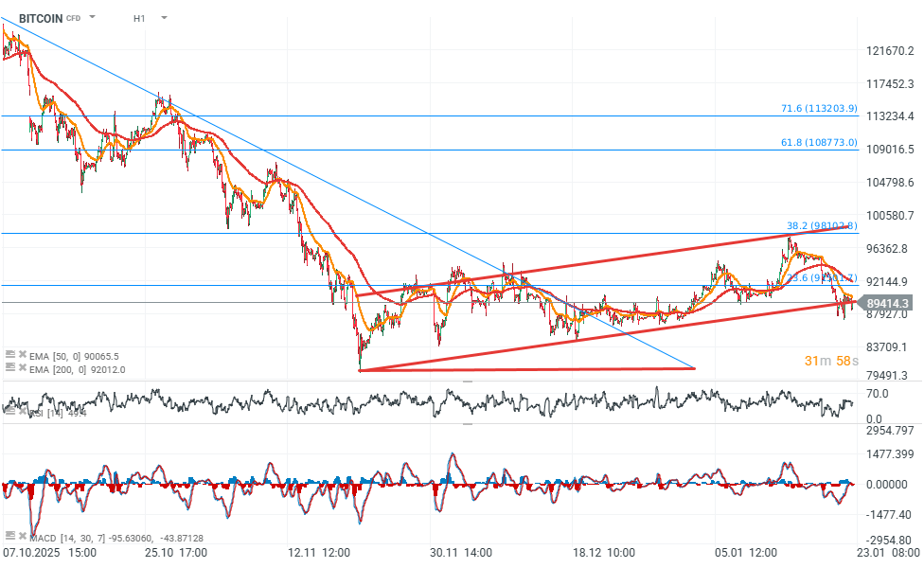Screen dimensions: 924x568
Task: Remove the RSI indicator from chart
Action: tap(22, 412)
